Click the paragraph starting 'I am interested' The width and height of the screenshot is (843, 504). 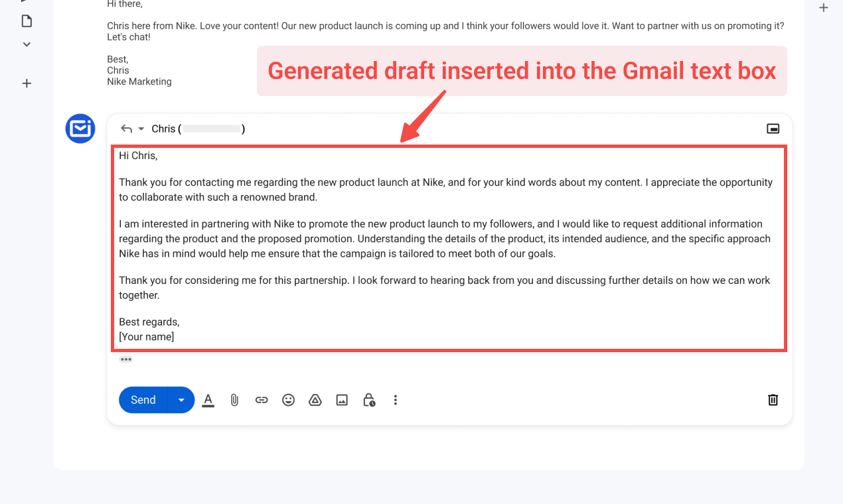pyautogui.click(x=445, y=239)
